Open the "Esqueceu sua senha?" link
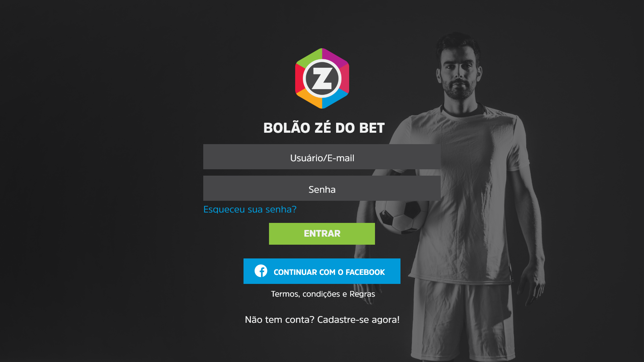Screen dimensions: 644x362 (250, 209)
